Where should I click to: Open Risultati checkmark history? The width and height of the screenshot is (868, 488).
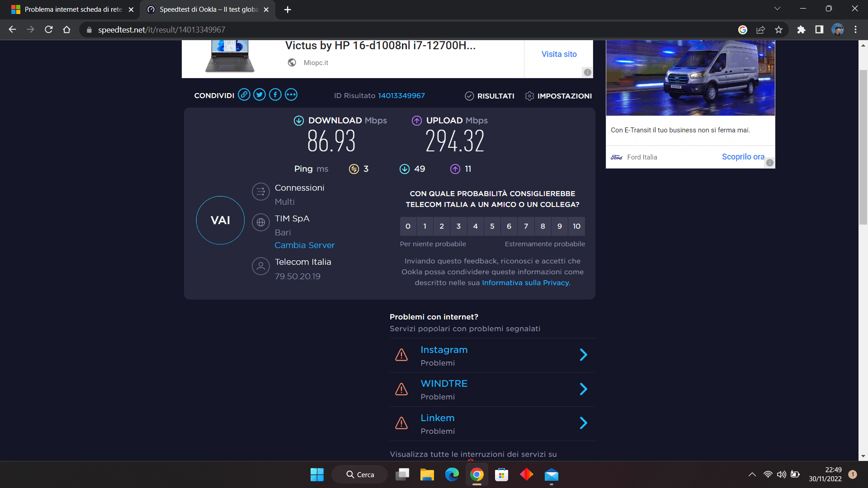click(469, 96)
